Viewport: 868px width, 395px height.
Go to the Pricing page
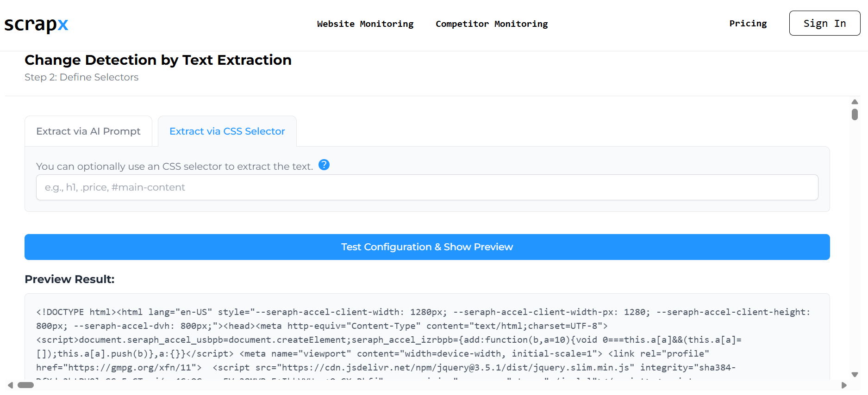tap(748, 23)
